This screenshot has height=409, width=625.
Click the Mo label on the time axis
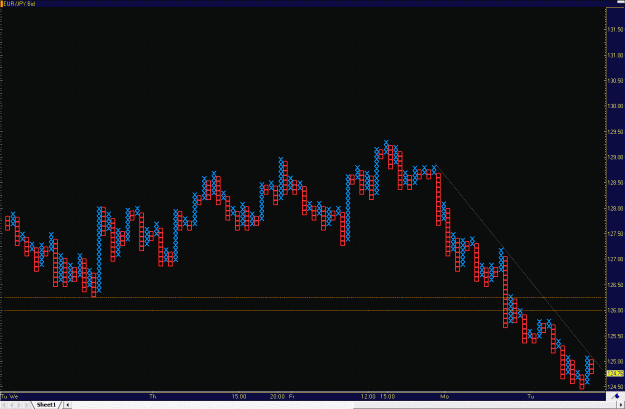pos(444,397)
